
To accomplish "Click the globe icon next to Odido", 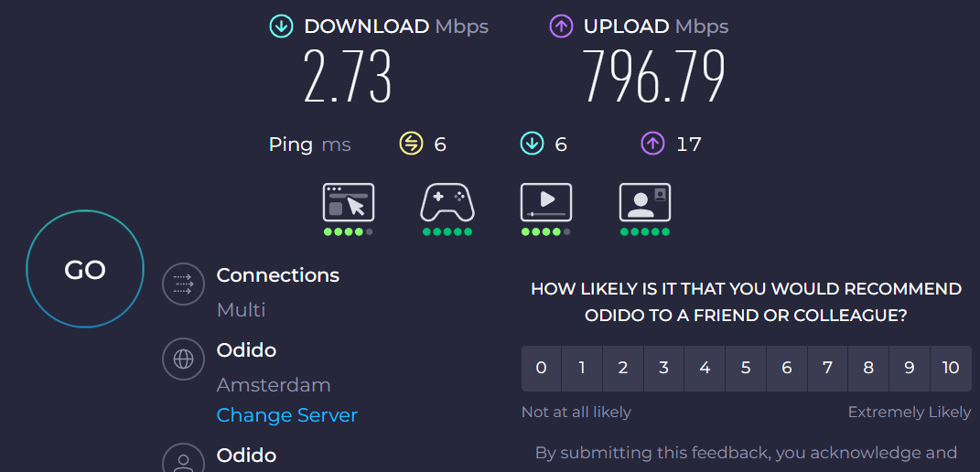I will click(183, 359).
